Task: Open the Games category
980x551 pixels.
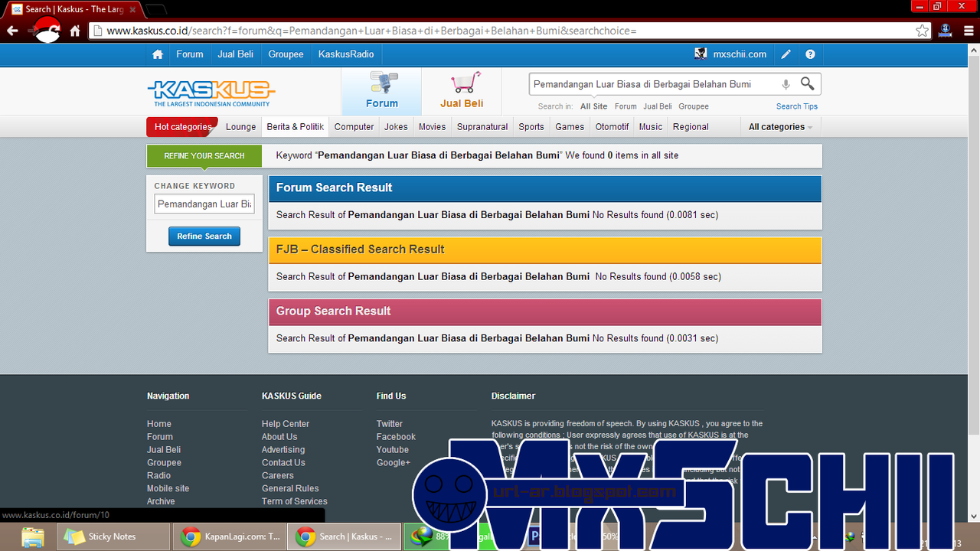Action: [x=570, y=127]
